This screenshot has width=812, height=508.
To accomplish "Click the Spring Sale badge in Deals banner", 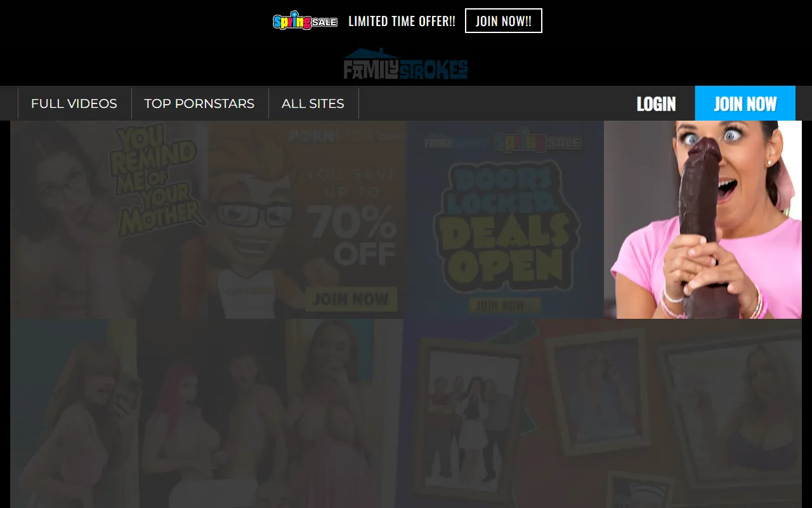I will click(537, 142).
